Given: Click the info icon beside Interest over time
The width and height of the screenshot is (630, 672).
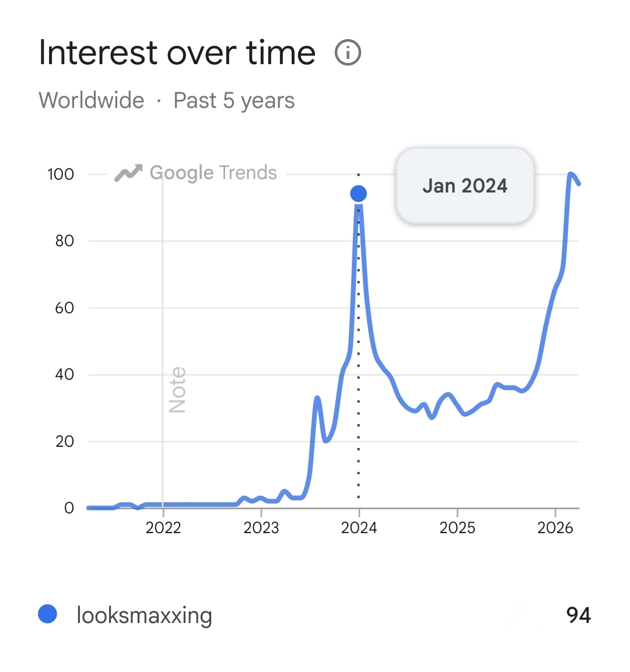Looking at the screenshot, I should pos(348,53).
